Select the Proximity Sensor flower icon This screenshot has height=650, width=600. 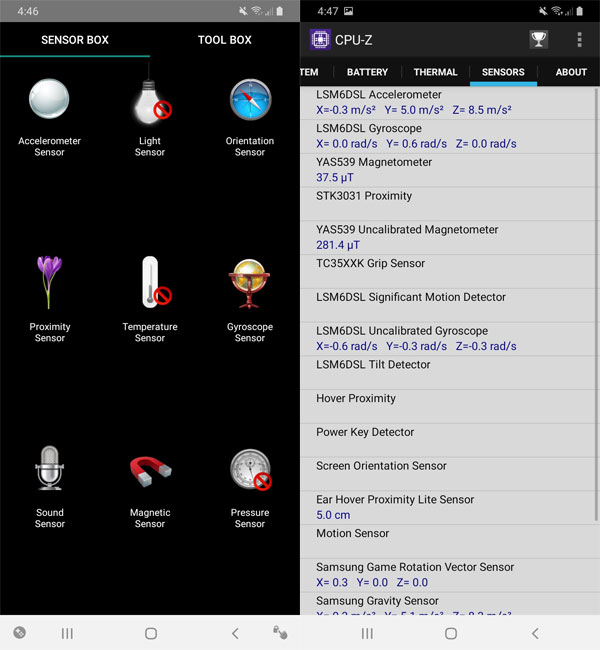click(49, 283)
